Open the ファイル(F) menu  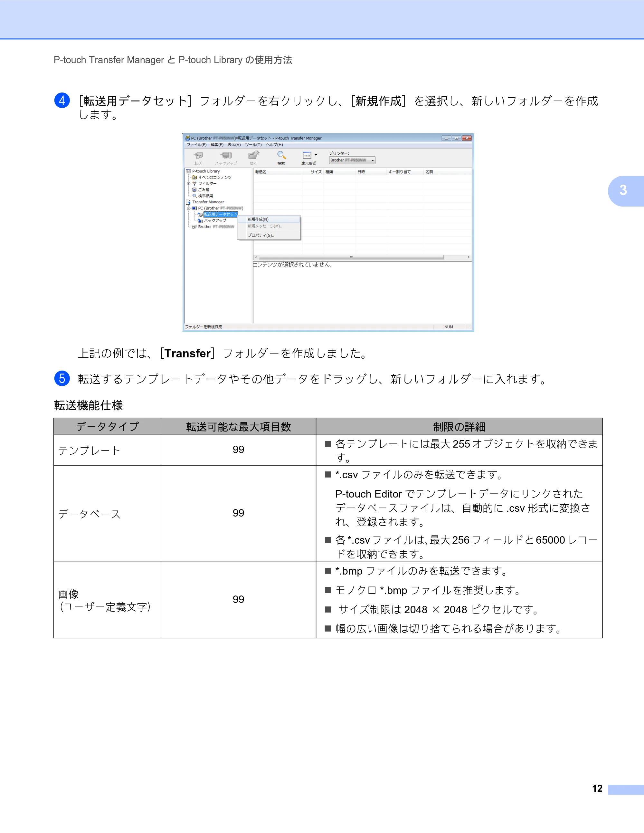pos(196,145)
